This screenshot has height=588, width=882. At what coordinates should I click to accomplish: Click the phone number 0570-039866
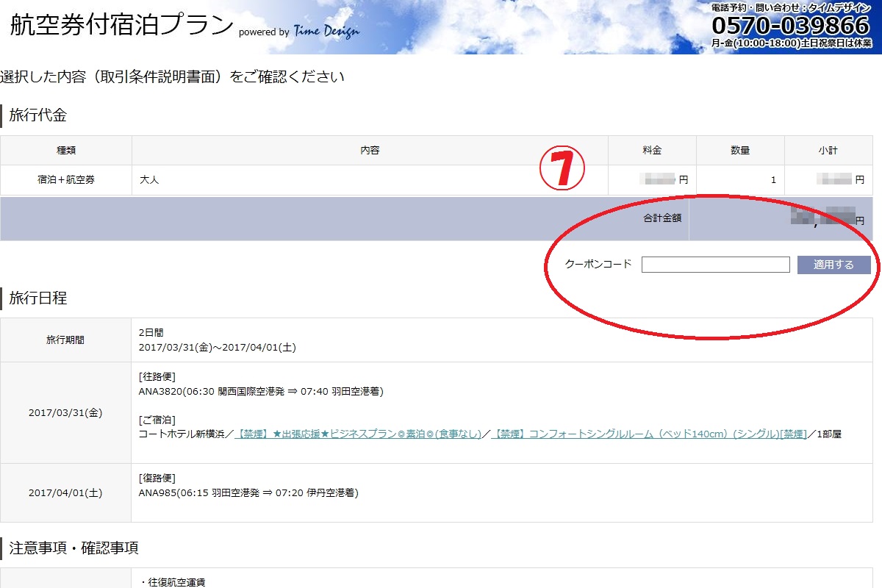point(790,26)
